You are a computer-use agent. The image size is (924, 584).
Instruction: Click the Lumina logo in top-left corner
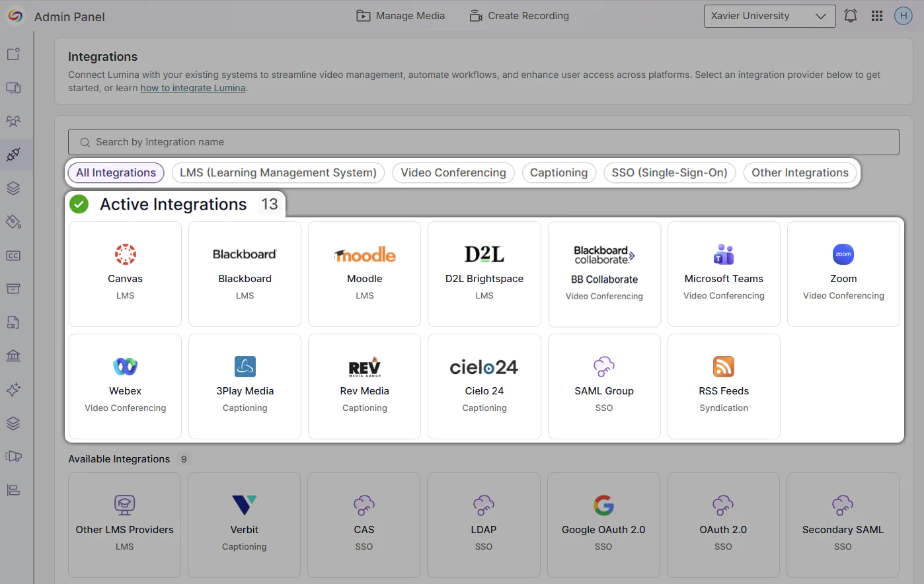point(15,16)
